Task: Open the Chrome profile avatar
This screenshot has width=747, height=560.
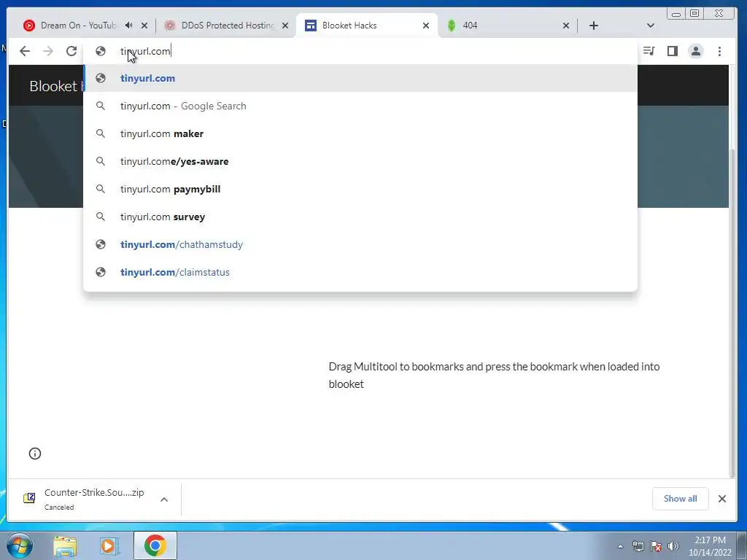Action: coord(696,51)
